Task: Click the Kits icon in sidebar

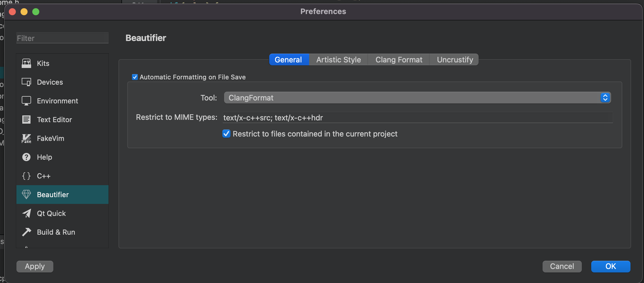Action: pos(26,63)
